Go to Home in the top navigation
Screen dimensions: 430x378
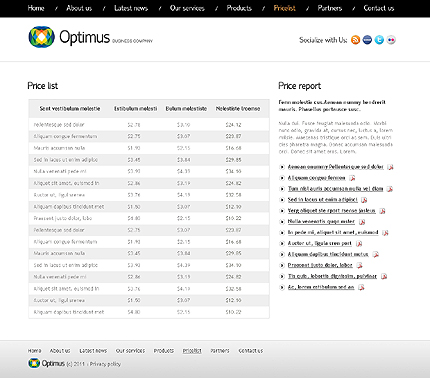pyautogui.click(x=36, y=8)
